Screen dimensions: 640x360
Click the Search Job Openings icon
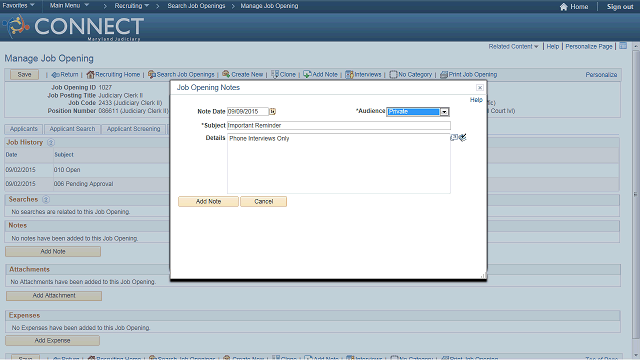pyautogui.click(x=151, y=75)
